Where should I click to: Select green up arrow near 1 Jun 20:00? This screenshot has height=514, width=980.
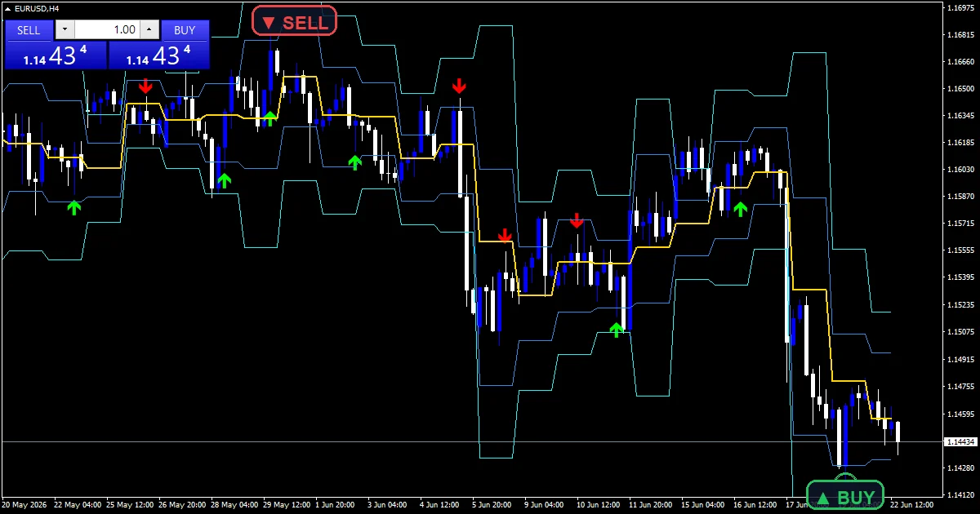tap(354, 162)
